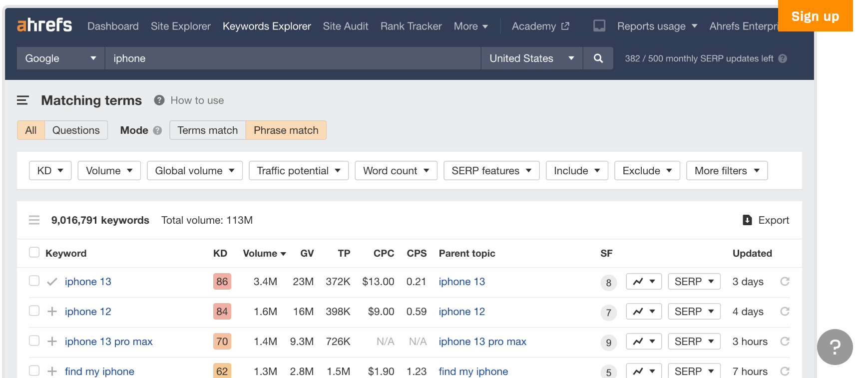Click checkmark icon next to iphone 13
This screenshot has width=868, height=378.
coord(52,282)
